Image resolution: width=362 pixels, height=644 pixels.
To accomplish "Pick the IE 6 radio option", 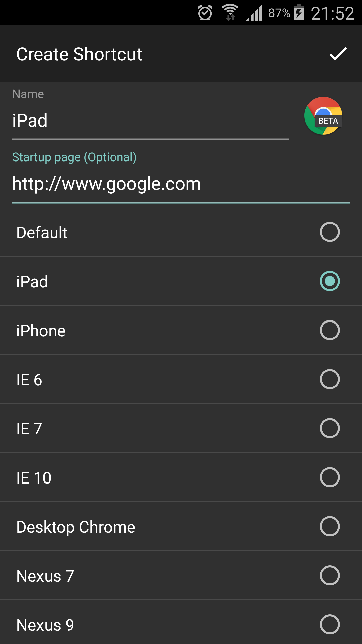I will (330, 379).
